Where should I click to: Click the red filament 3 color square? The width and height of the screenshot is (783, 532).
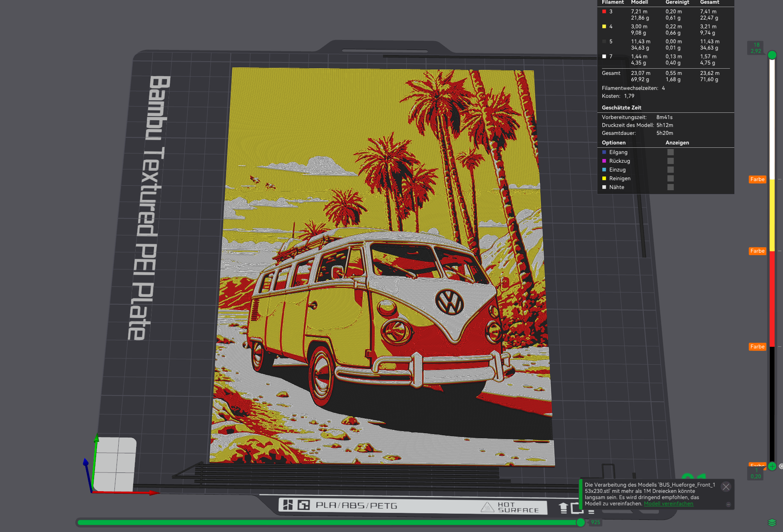click(x=604, y=12)
